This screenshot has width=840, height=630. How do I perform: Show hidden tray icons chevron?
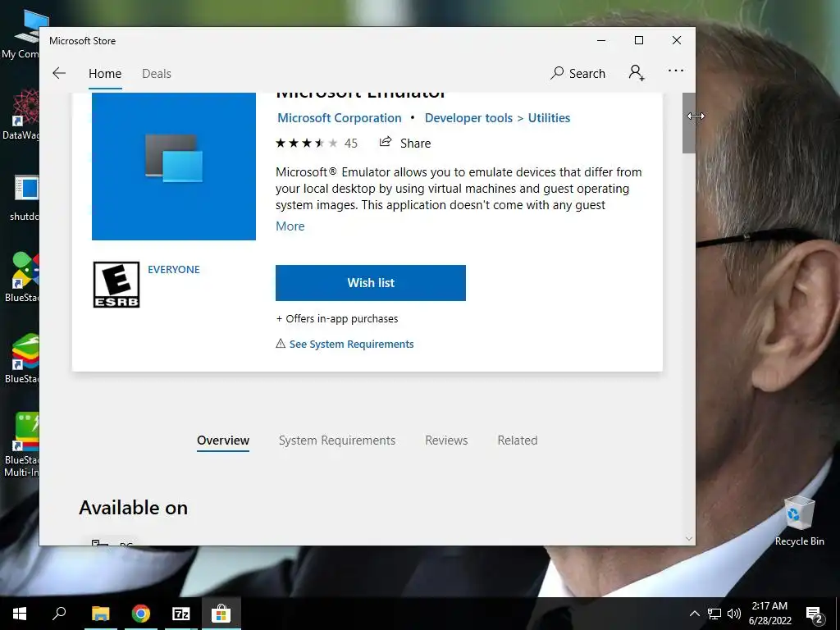click(x=694, y=614)
